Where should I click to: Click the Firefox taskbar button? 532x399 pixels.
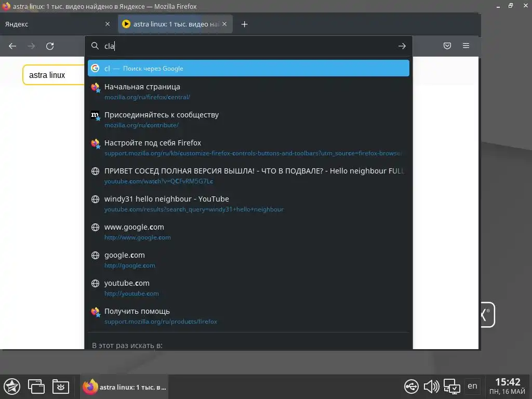pos(124,387)
